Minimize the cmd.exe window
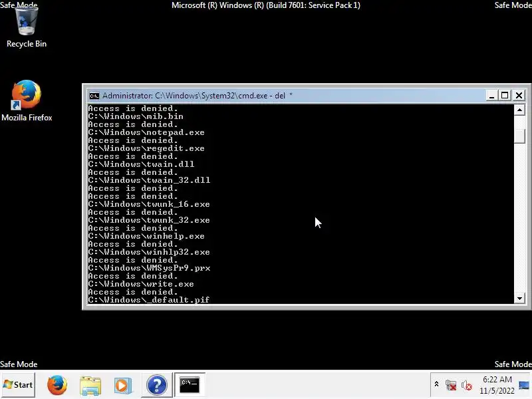Image resolution: width=532 pixels, height=399 pixels. [491, 96]
